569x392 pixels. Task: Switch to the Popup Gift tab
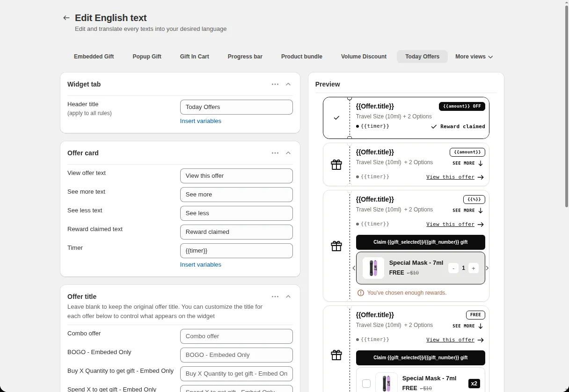[x=147, y=57]
